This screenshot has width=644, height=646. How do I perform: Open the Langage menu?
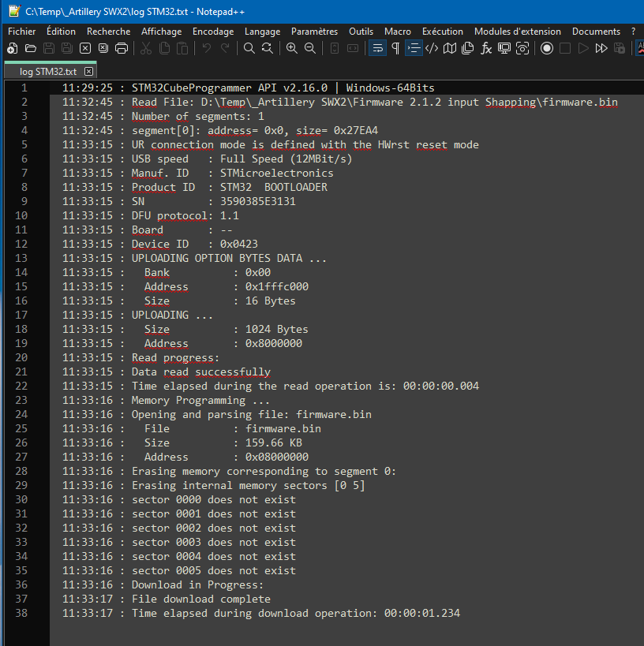tap(262, 32)
